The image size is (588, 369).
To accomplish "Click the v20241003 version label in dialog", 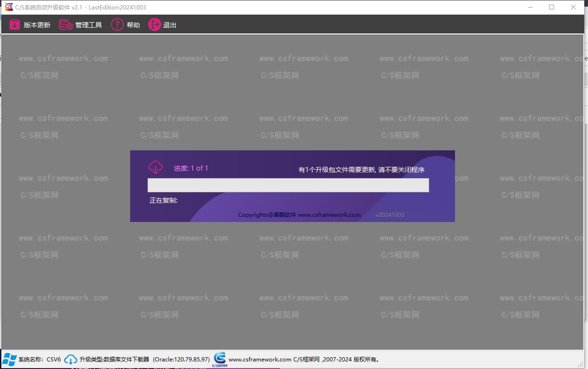I will (389, 215).
